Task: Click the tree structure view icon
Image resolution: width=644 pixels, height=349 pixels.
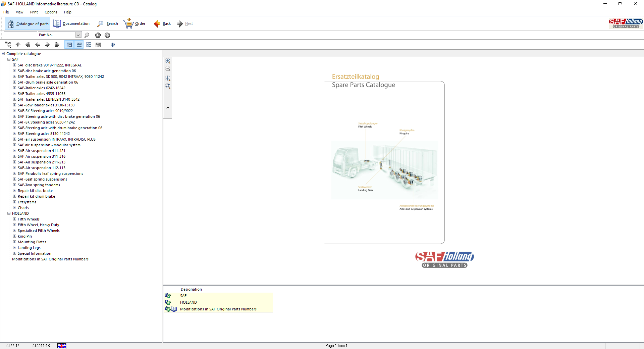Action: (x=8, y=45)
